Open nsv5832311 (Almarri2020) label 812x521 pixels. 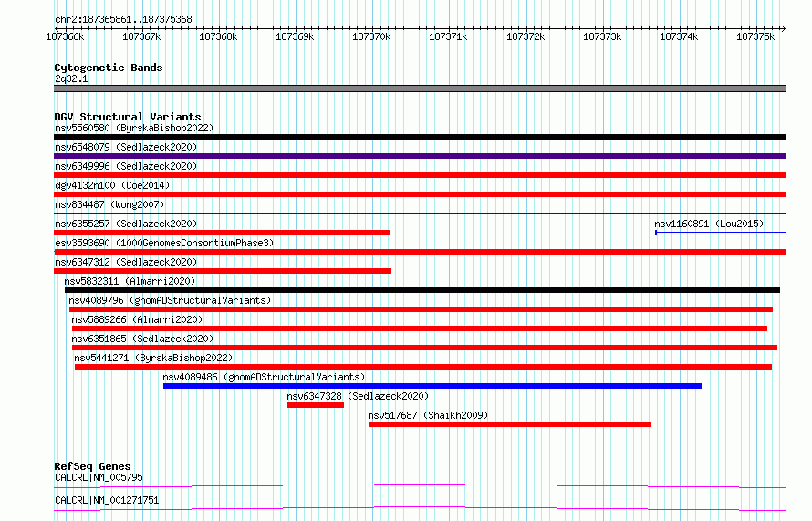pos(130,281)
